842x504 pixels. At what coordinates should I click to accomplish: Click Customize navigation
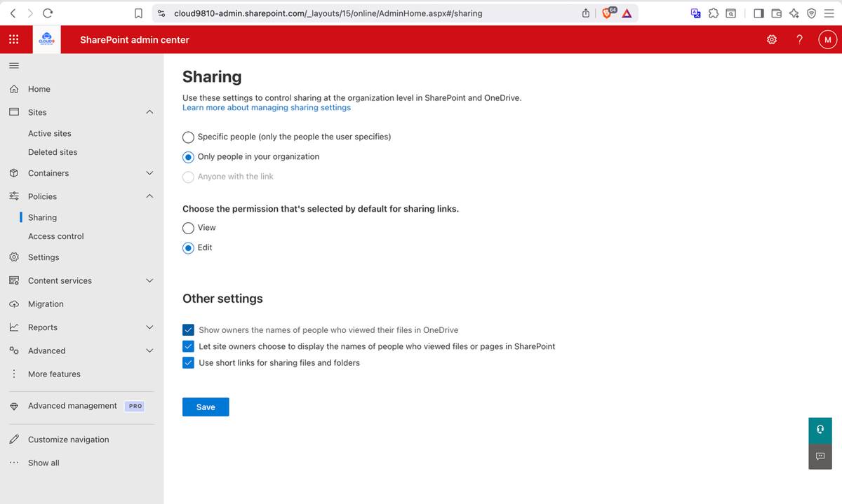coord(69,440)
